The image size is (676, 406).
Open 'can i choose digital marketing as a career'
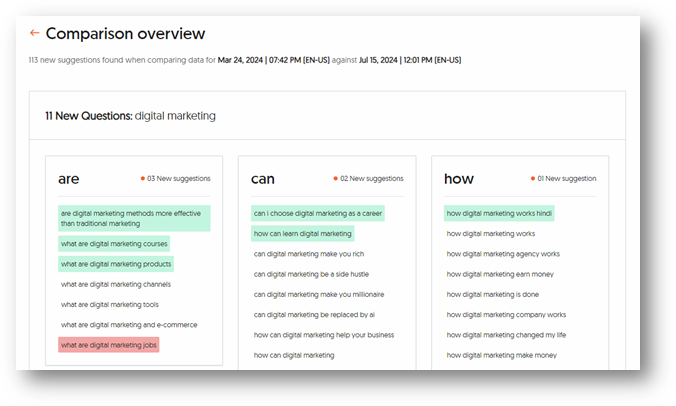tap(318, 213)
